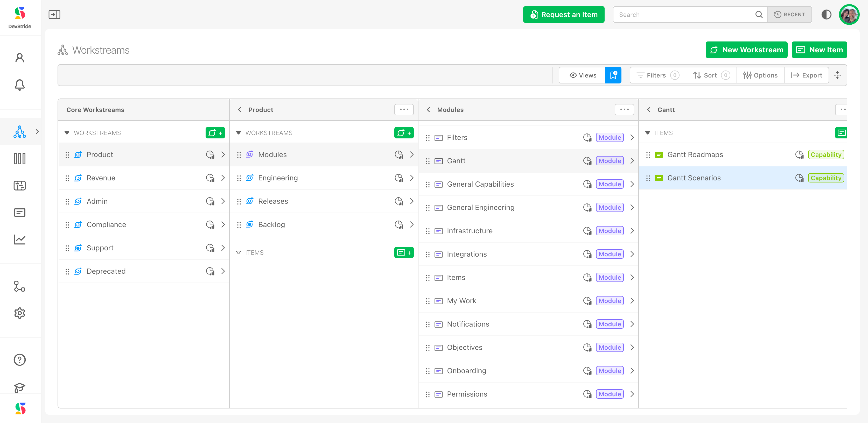Open the help question mark icon
Screen dimensions: 868x423
[x=19, y=360]
